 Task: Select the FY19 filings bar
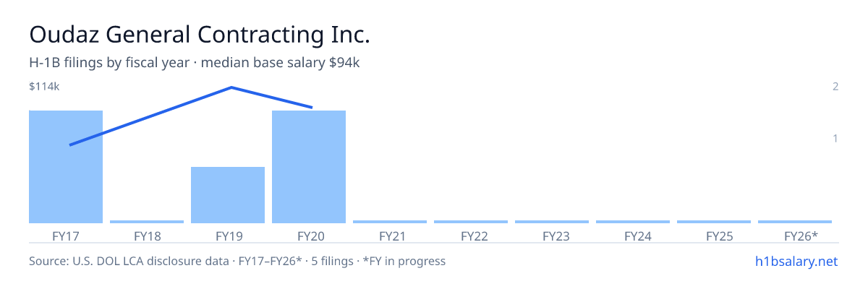228,195
